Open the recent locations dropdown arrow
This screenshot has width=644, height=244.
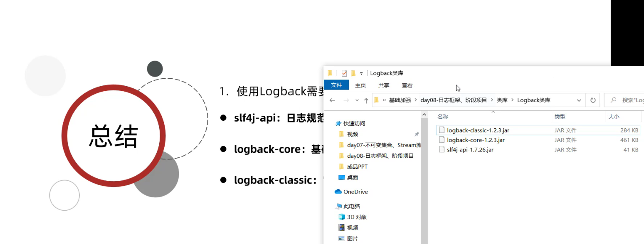(x=357, y=100)
